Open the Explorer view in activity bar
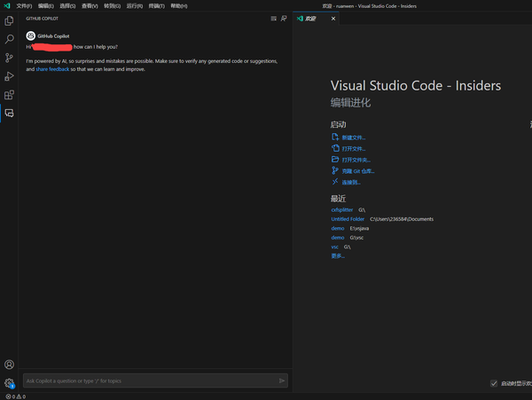The height and width of the screenshot is (400, 532). tap(9, 21)
